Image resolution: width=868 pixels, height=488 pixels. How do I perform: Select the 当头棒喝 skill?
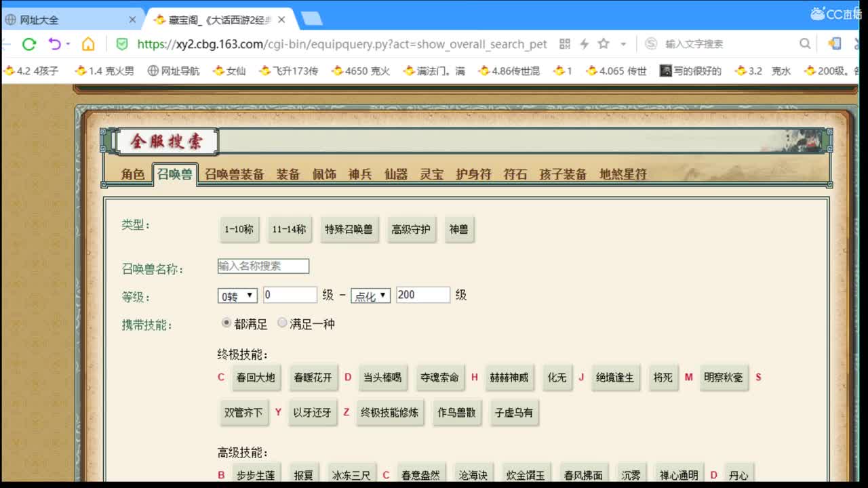pos(382,378)
